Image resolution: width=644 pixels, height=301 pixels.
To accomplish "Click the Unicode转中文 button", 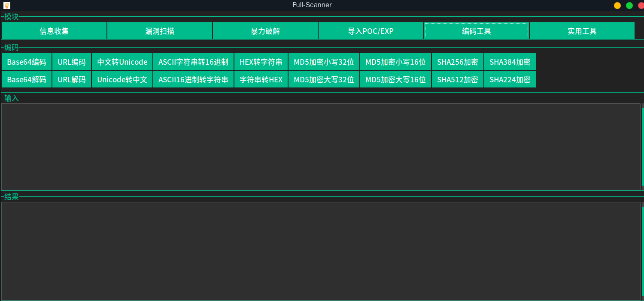I will point(122,79).
